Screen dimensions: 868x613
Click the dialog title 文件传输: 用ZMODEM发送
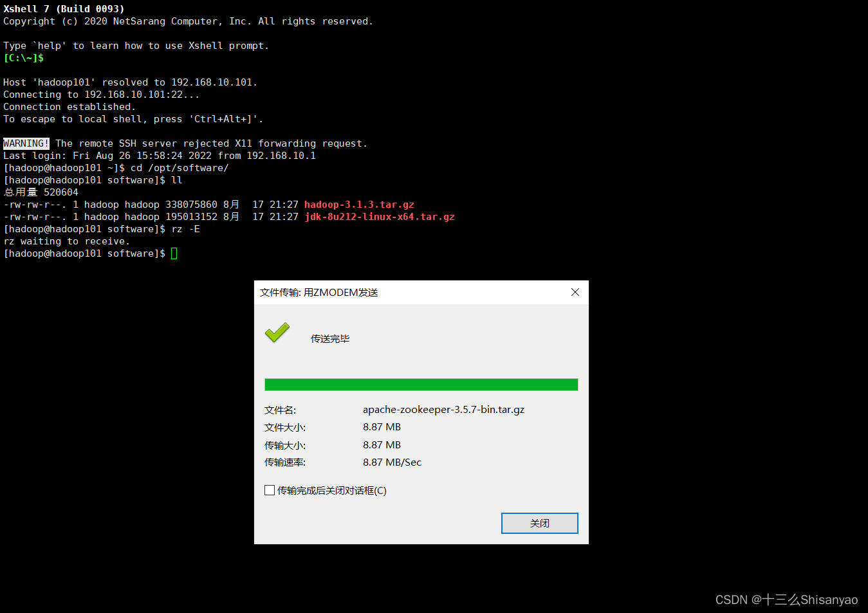click(319, 293)
